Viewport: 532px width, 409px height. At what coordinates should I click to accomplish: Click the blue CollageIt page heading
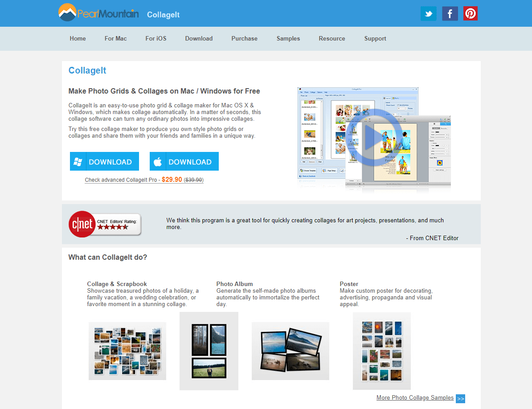[x=87, y=70]
